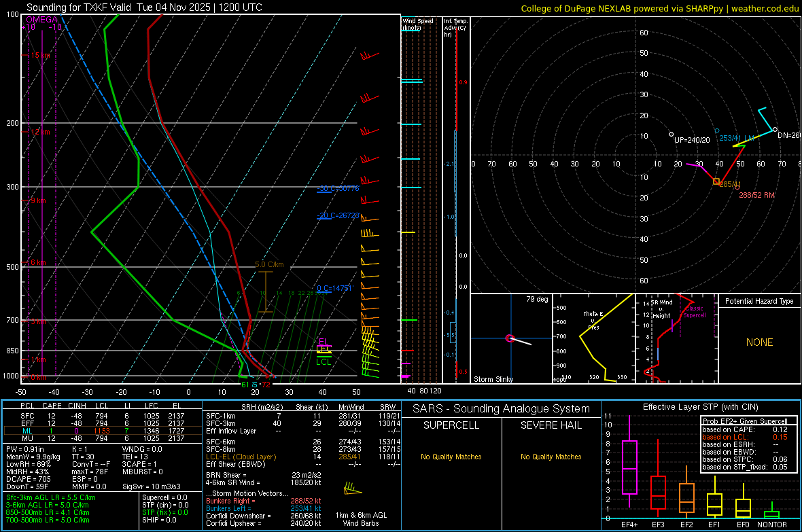Viewport: 802px width, 532px height.
Task: Select the 'SARS - Sounding Analogue System' title
Action: (502, 409)
